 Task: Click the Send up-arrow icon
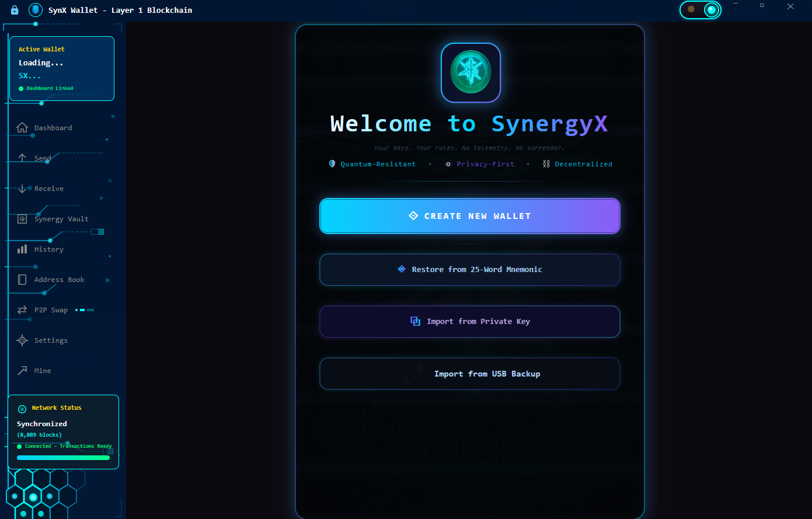click(x=22, y=158)
